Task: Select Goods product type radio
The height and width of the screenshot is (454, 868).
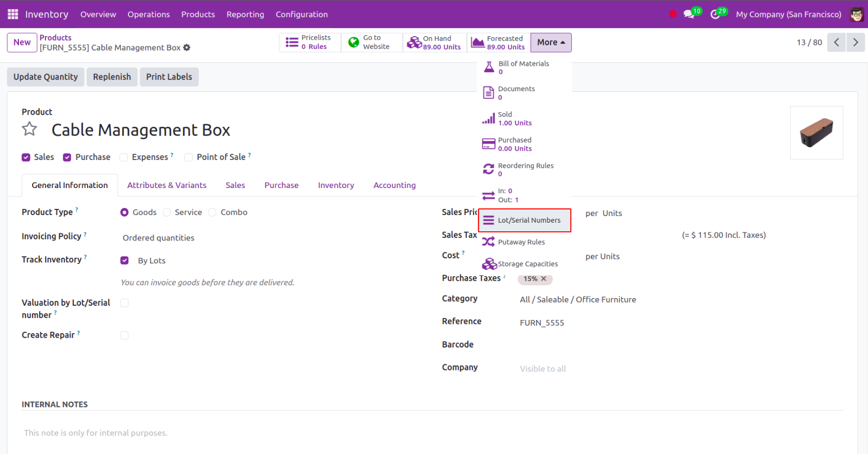Action: point(124,212)
